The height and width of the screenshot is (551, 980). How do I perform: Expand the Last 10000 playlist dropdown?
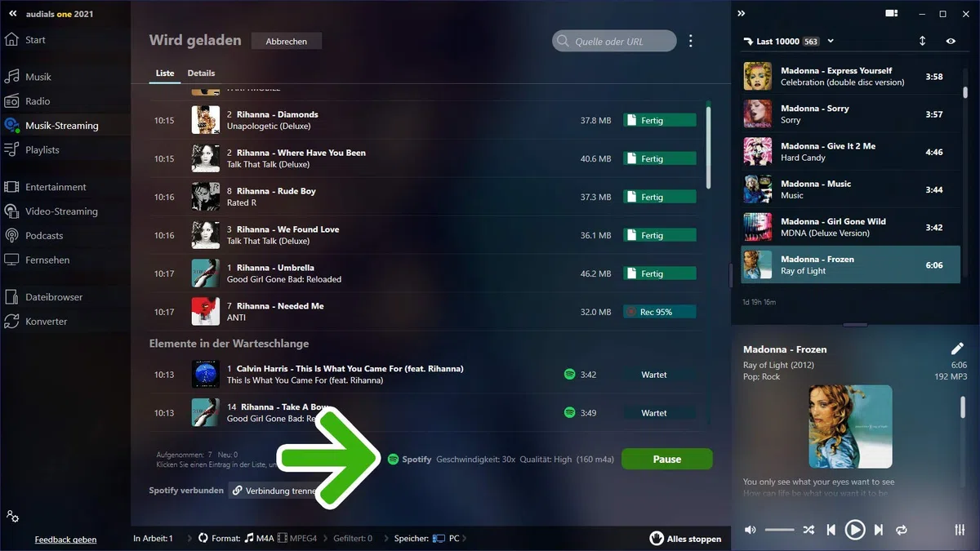coord(831,42)
